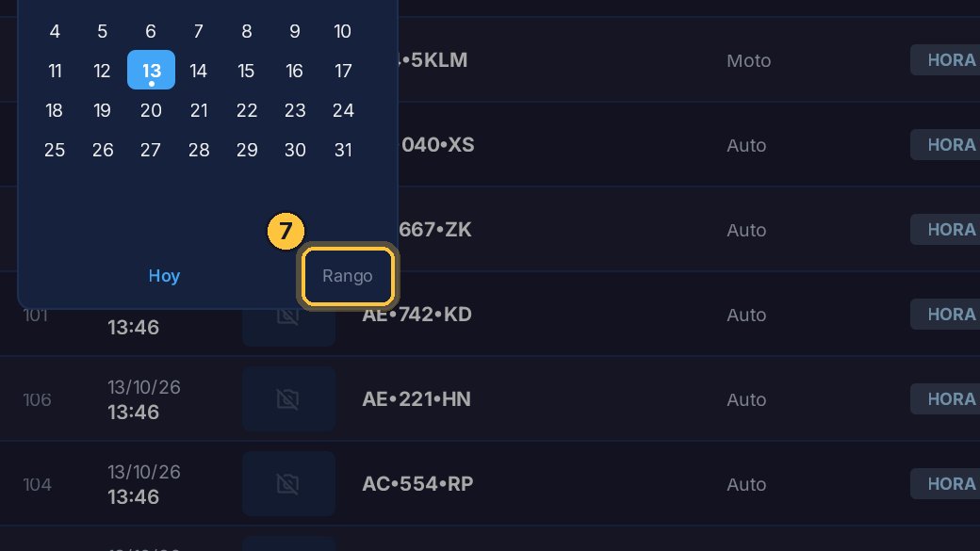The image size is (980, 551).
Task: Click the HORA badge in the 667•ZK row
Action: click(x=945, y=230)
